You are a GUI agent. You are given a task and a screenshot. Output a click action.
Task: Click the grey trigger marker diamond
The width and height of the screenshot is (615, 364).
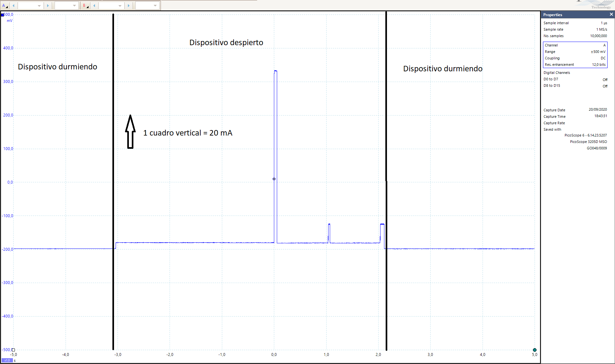(x=274, y=179)
